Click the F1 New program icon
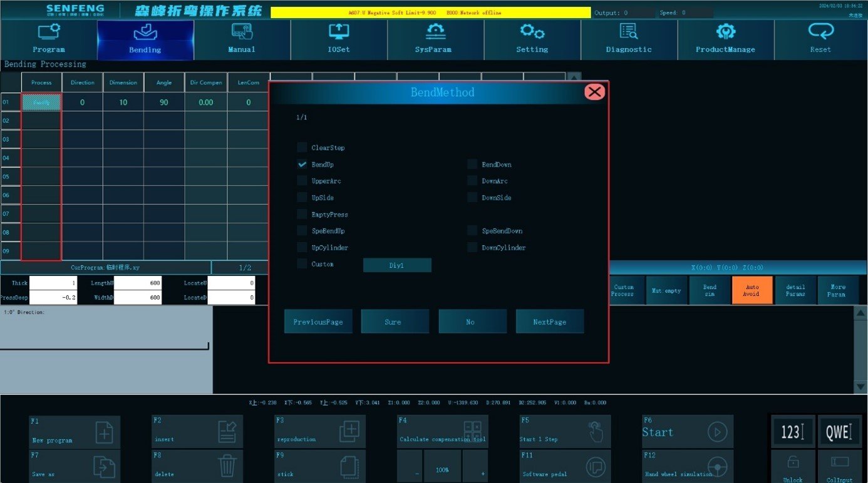This screenshot has width=868, height=483. tap(104, 432)
